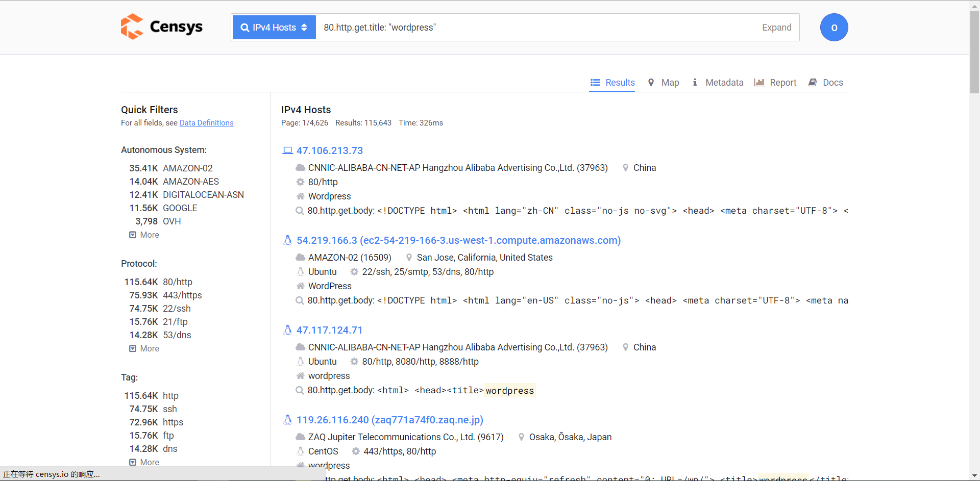Click the home icon next to WordPress title
The image size is (980, 481).
point(301,286)
